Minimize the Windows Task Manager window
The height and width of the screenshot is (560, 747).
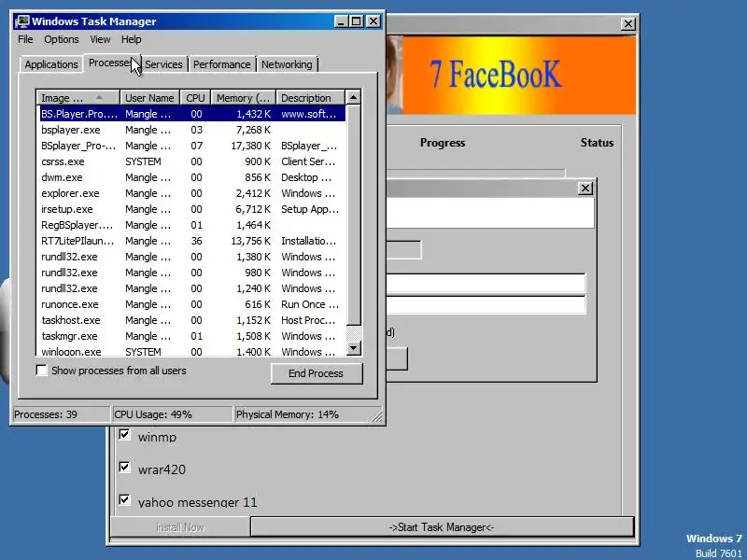(x=340, y=21)
